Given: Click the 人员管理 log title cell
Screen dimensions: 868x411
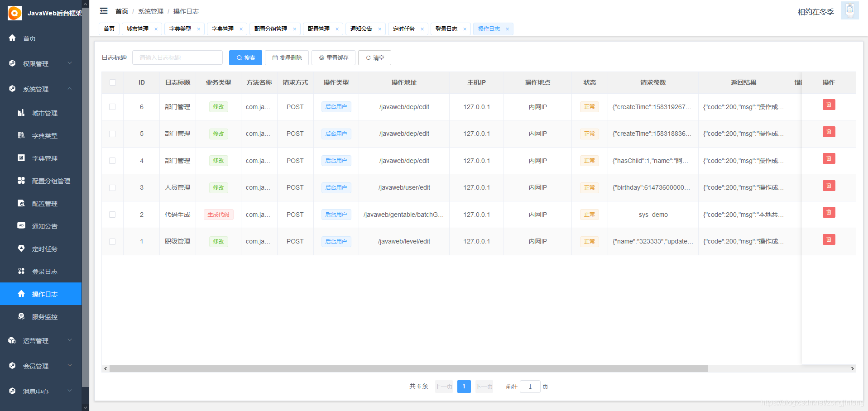Looking at the screenshot, I should (177, 187).
